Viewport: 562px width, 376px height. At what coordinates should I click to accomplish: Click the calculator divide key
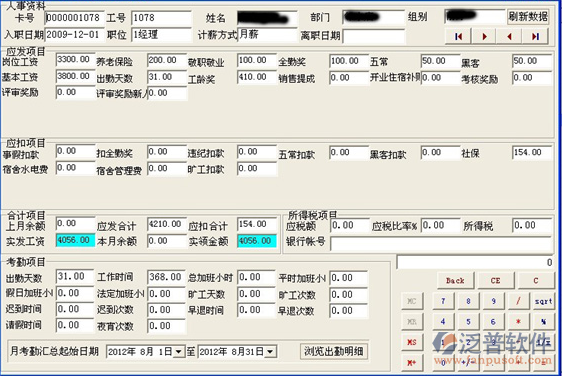tap(518, 301)
